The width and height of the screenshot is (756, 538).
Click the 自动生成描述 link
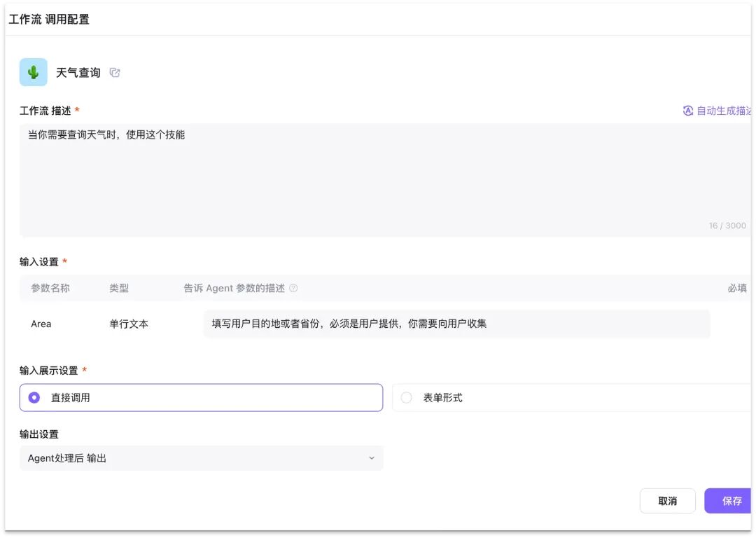(724, 111)
